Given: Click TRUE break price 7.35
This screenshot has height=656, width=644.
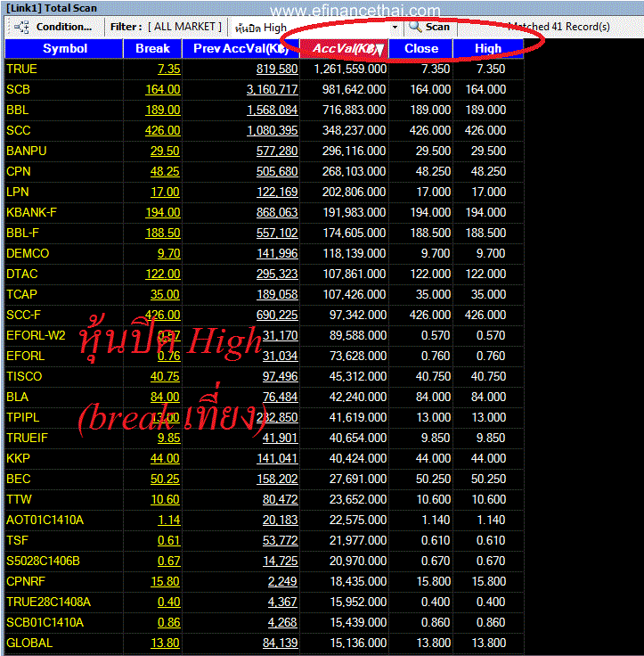Looking at the screenshot, I should tap(169, 69).
